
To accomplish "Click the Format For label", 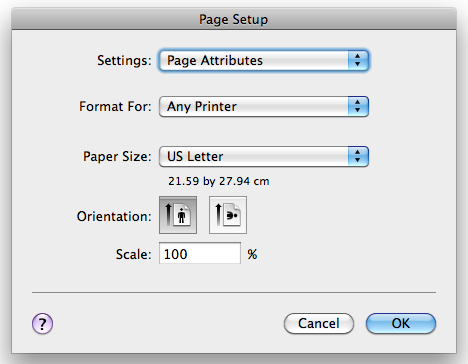I will pyautogui.click(x=115, y=107).
